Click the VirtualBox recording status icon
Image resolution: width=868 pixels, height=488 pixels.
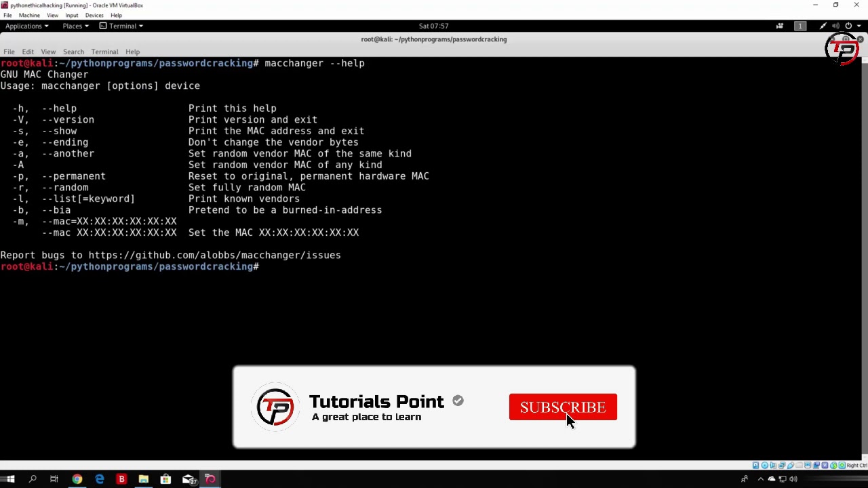pyautogui.click(x=816, y=465)
